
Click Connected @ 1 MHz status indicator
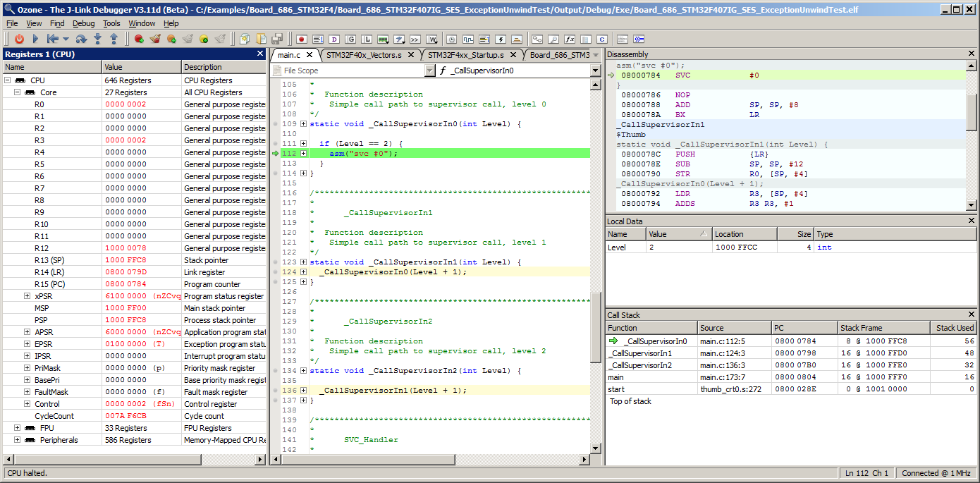(x=936, y=473)
